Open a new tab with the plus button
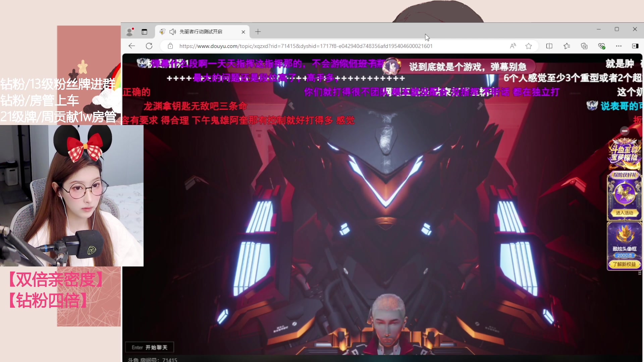The height and width of the screenshot is (362, 644). [258, 32]
